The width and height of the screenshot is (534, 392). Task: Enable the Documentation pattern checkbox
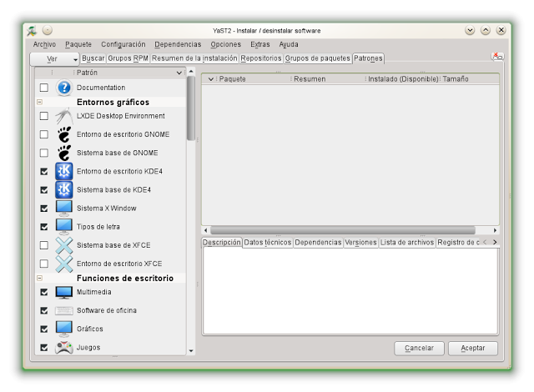44,88
